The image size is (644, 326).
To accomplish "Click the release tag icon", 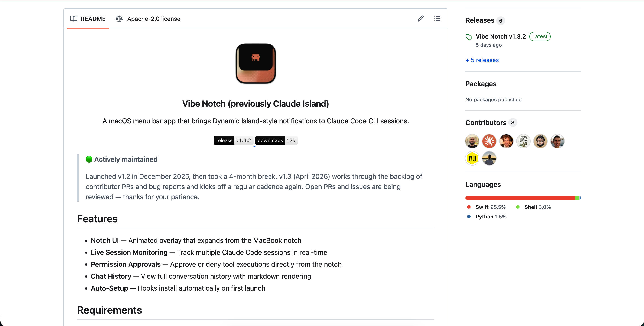I will (469, 37).
